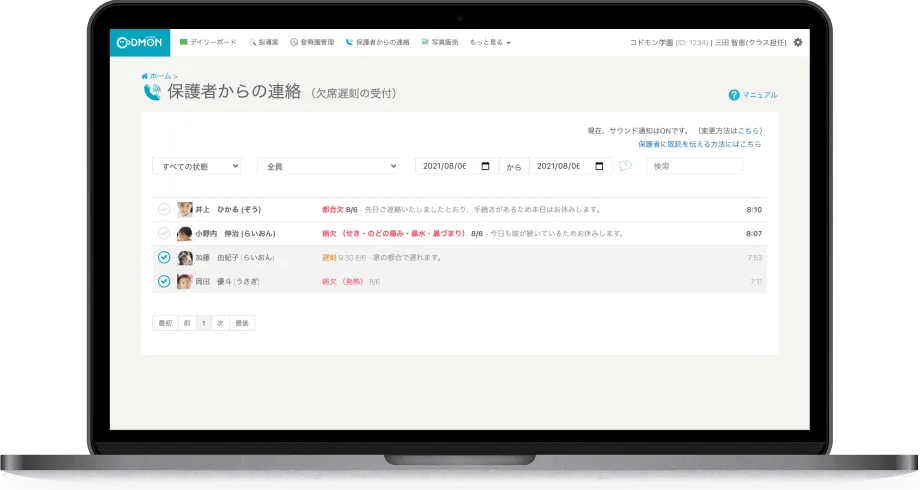Click the speech bubble comment icon
This screenshot has height=490, width=920.
625,166
